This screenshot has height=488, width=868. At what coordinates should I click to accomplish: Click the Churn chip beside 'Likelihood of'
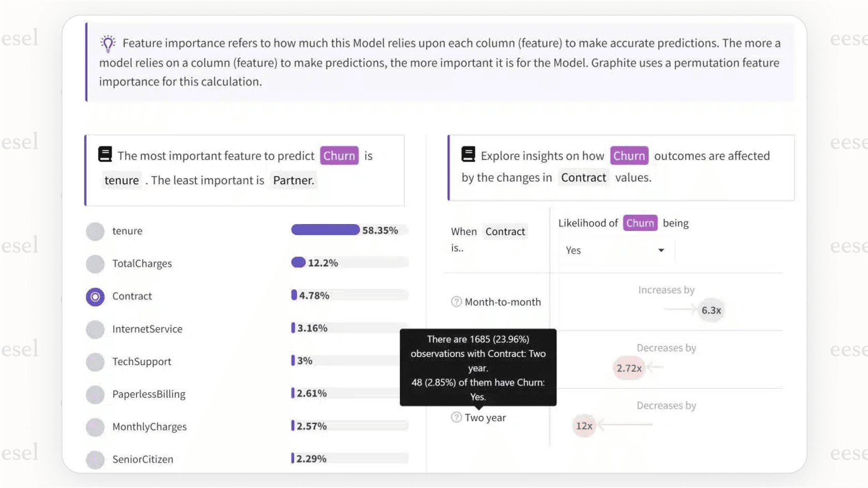[640, 223]
